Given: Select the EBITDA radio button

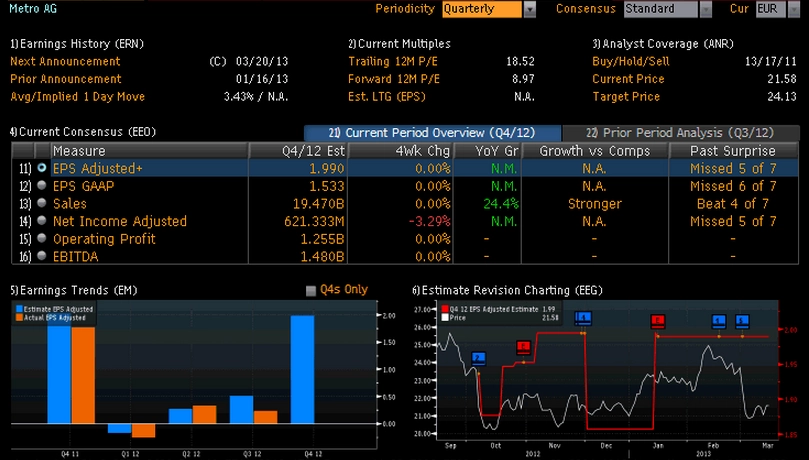Looking at the screenshot, I should pyautogui.click(x=42, y=256).
